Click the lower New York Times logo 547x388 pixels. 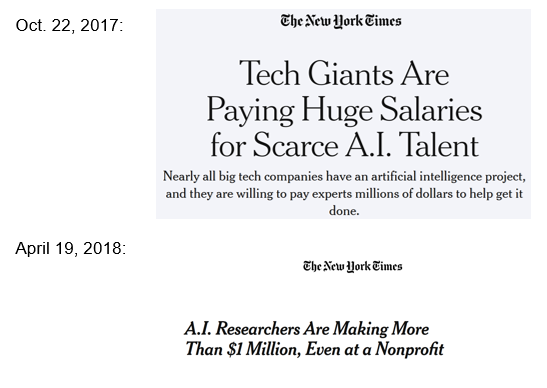pyautogui.click(x=352, y=267)
